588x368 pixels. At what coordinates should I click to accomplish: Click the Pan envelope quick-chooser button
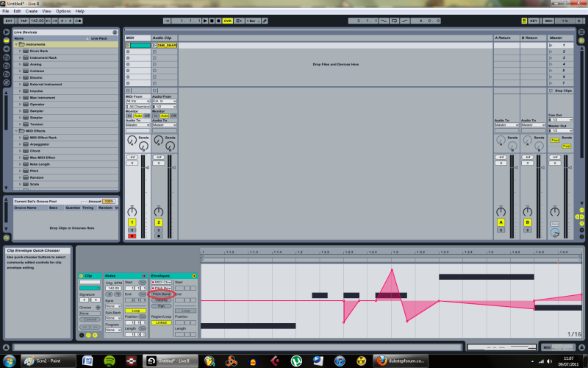pos(161,306)
